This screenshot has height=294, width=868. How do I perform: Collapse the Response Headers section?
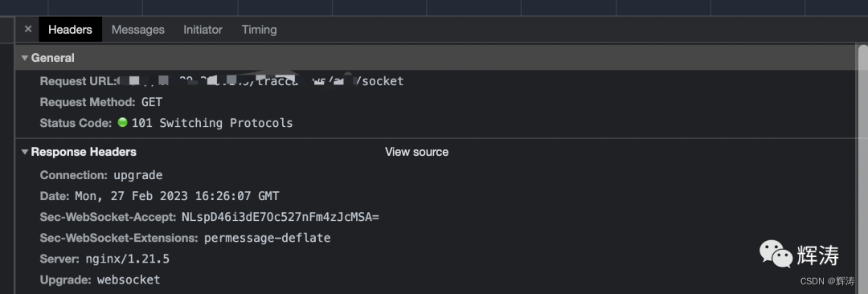tap(25, 152)
